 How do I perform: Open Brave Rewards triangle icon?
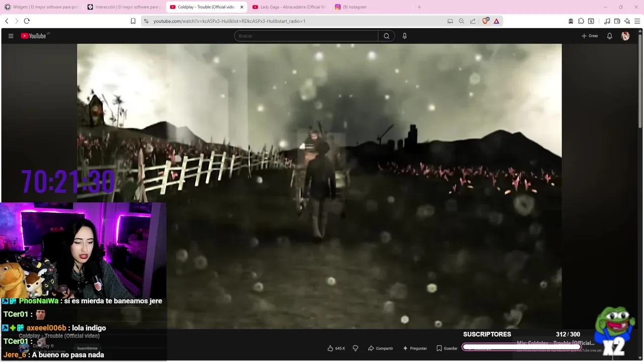(497, 21)
